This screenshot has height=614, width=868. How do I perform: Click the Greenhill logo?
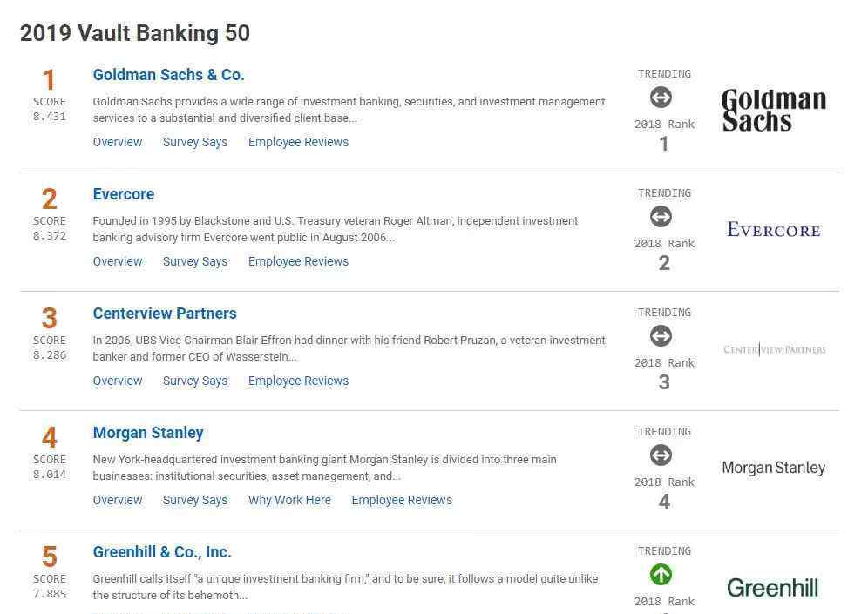coord(772,588)
